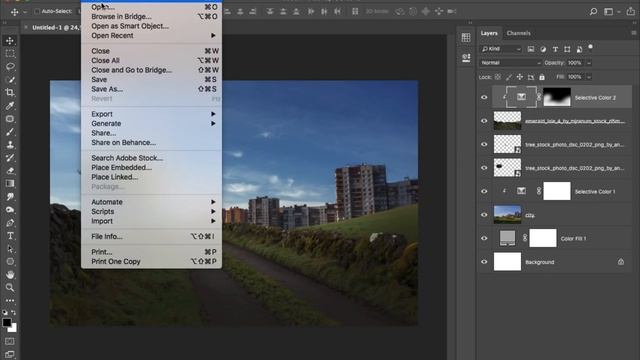Click the background color swatch

(x=14, y=329)
